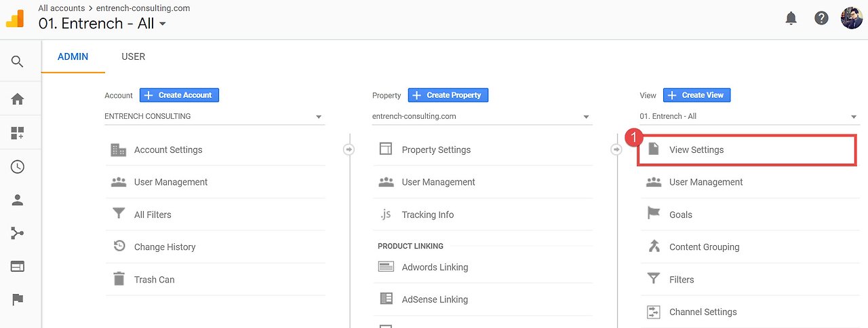Open the user profile avatar
The width and height of the screenshot is (868, 328).
coord(851,18)
